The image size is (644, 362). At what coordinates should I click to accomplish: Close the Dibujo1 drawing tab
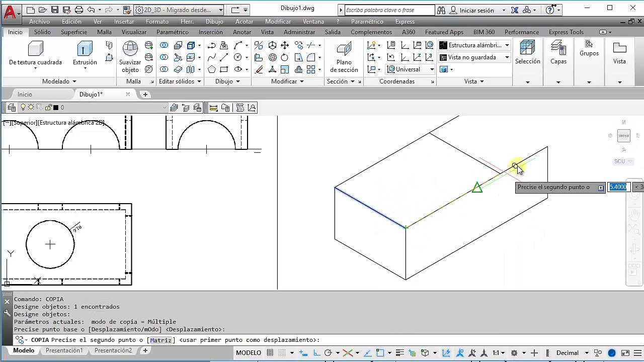click(x=128, y=95)
